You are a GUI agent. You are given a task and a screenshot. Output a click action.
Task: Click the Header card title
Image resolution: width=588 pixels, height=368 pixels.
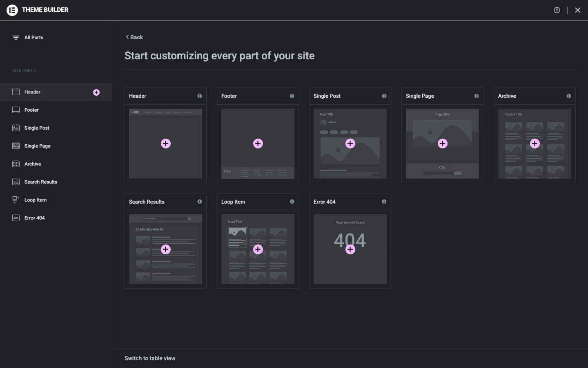tap(138, 96)
